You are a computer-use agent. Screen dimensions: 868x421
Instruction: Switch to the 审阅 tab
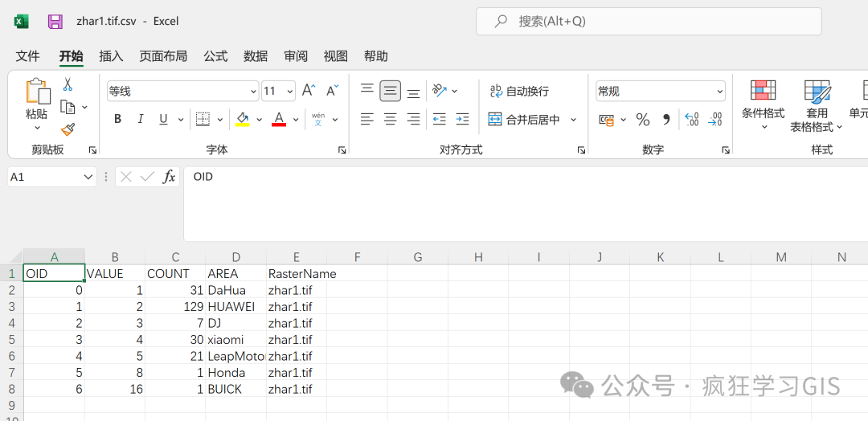coord(296,56)
